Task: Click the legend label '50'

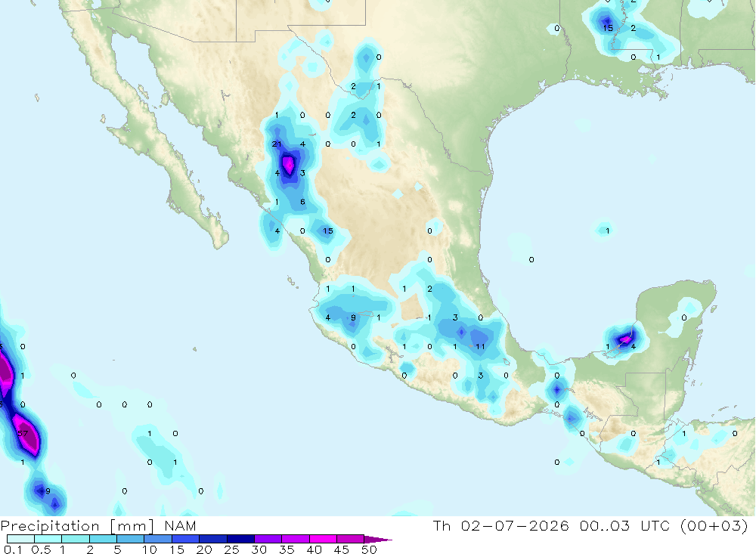Action: 369,549
